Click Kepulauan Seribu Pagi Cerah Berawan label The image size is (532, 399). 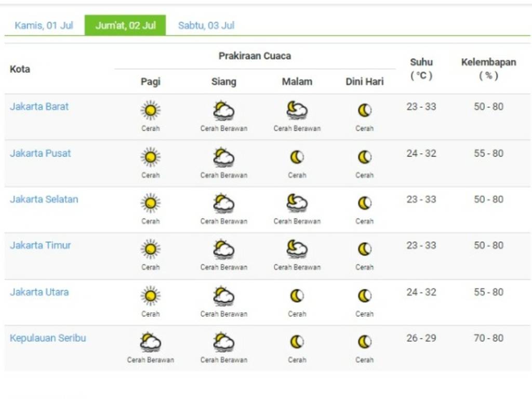click(x=151, y=360)
